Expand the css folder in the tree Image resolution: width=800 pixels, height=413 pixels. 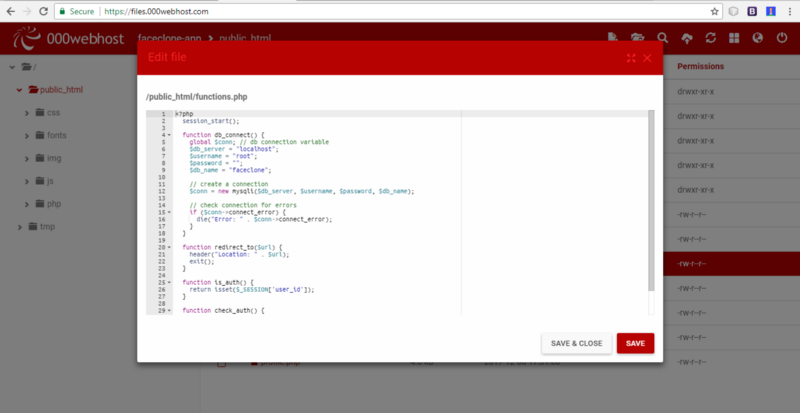[x=27, y=113]
